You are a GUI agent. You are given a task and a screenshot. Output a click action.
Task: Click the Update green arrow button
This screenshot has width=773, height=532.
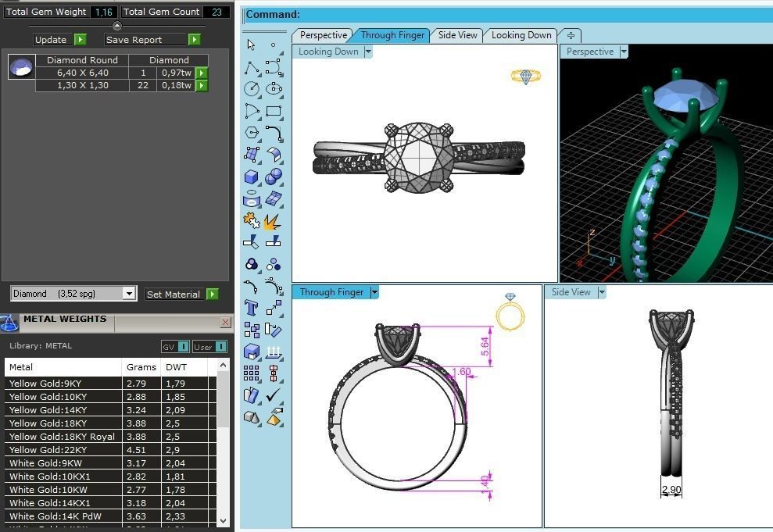point(81,39)
